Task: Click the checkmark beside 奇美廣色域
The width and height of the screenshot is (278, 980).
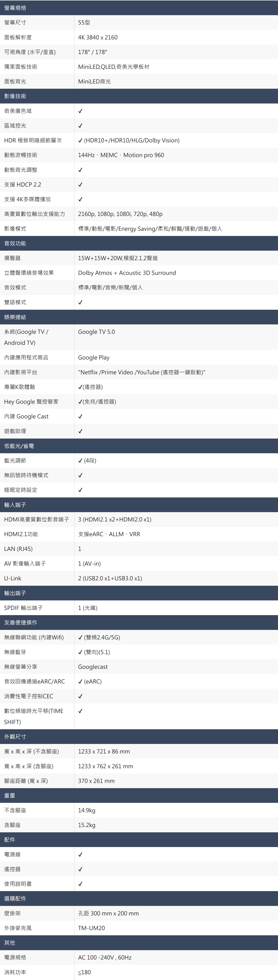Action: [80, 111]
